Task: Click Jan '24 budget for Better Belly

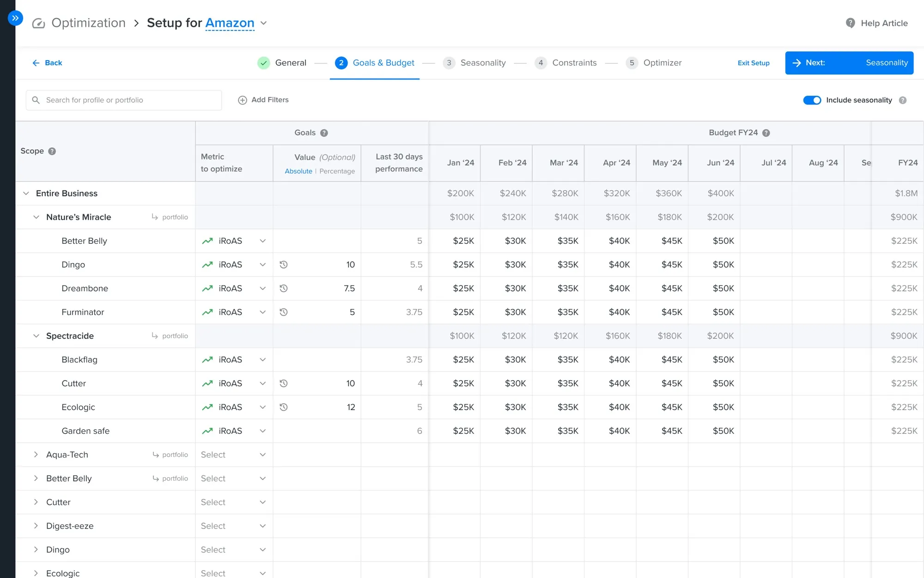Action: coord(455,241)
